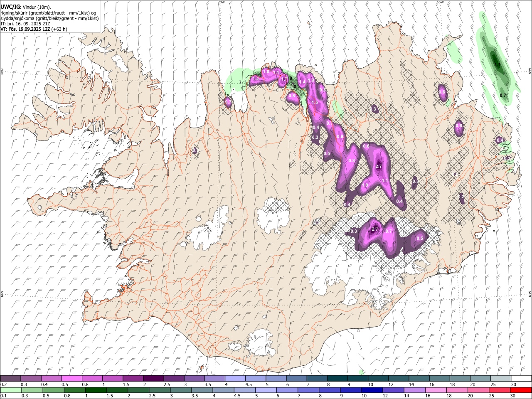Click the '66N' latitude label on right edge

[530, 71]
